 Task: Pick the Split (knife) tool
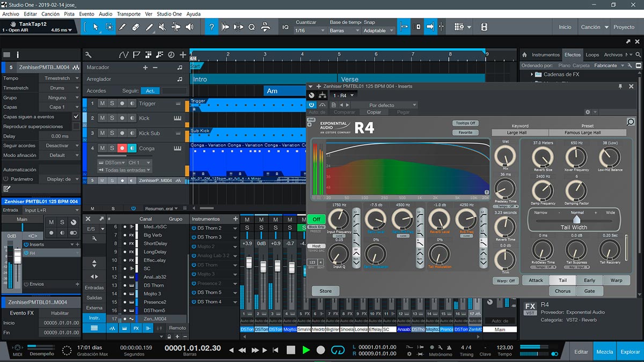point(122,27)
